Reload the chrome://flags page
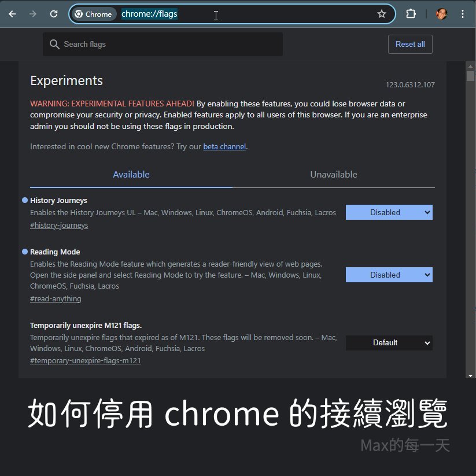Screen dimensions: 476x476 point(54,14)
